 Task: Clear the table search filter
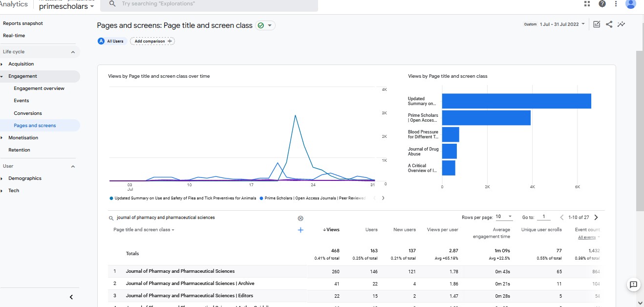tap(301, 218)
